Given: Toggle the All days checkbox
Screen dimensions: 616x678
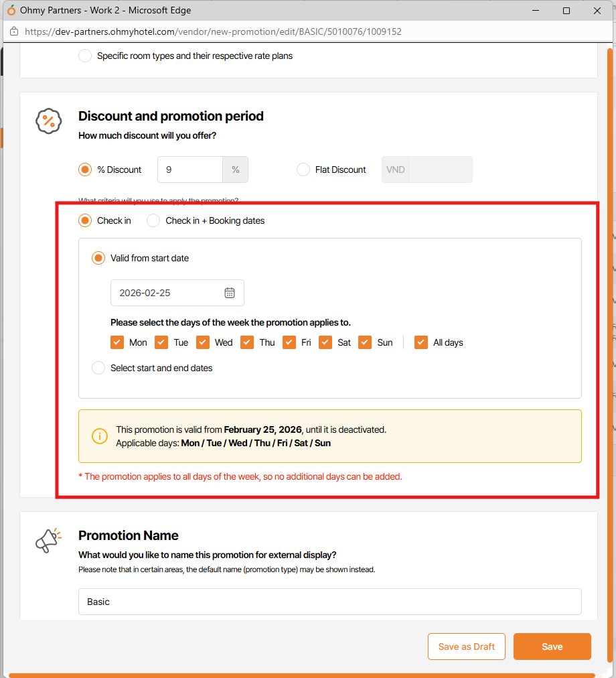Looking at the screenshot, I should point(421,342).
